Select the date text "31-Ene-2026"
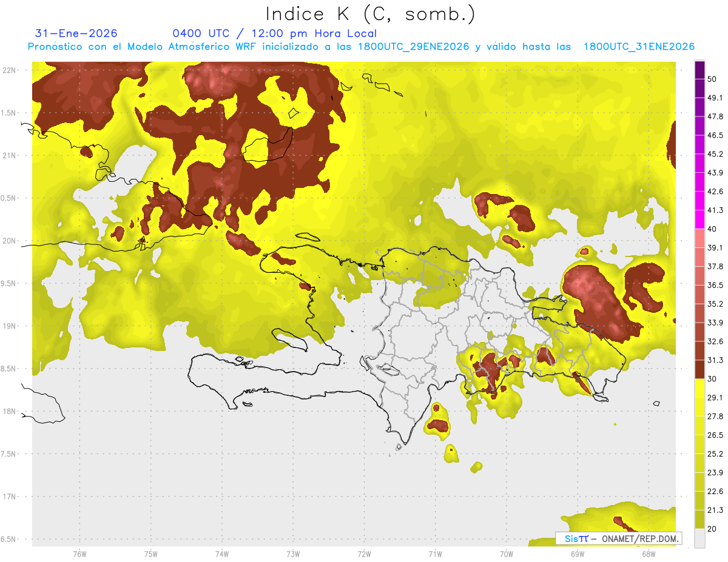The height and width of the screenshot is (562, 728). (x=76, y=33)
